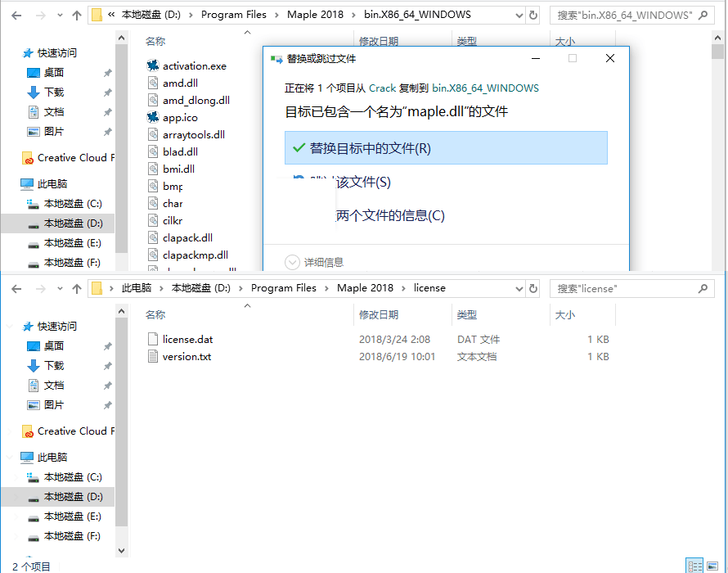728x573 pixels.
Task: Select the app.ico file icon
Action: click(x=152, y=117)
